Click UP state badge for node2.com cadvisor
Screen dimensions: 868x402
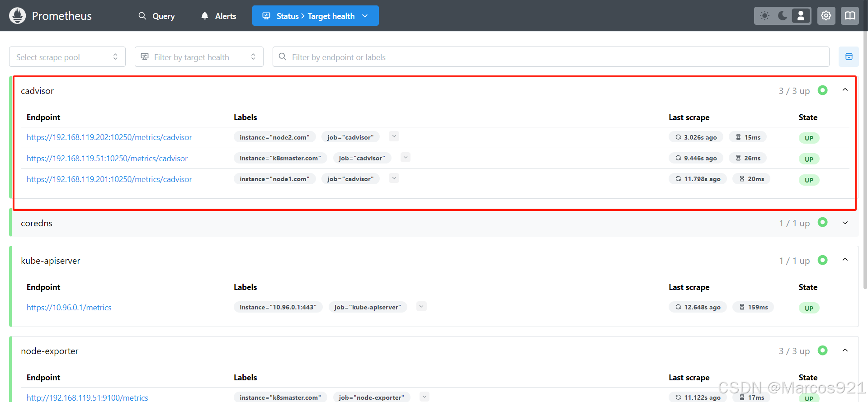coord(809,138)
